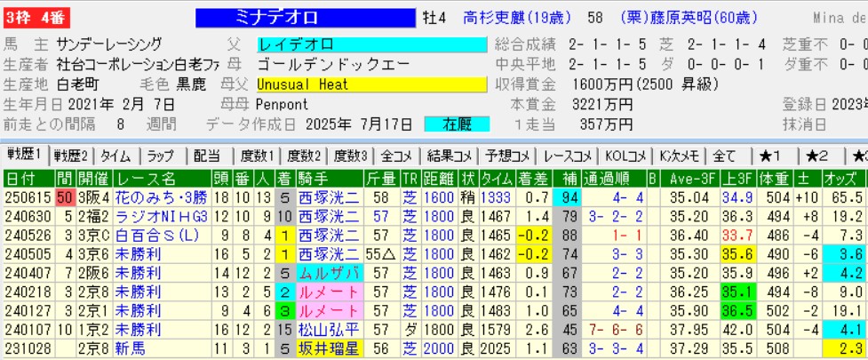Switch to the 戦歴2 tab
Viewport: 868px width, 360px height.
[x=72, y=156]
